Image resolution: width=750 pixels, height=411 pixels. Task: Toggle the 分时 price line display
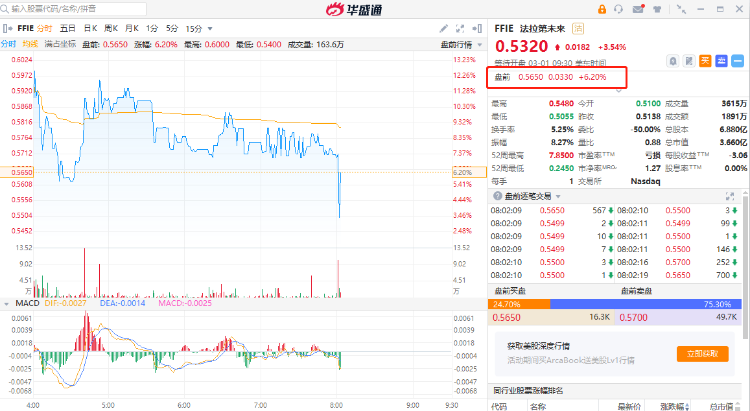point(9,44)
